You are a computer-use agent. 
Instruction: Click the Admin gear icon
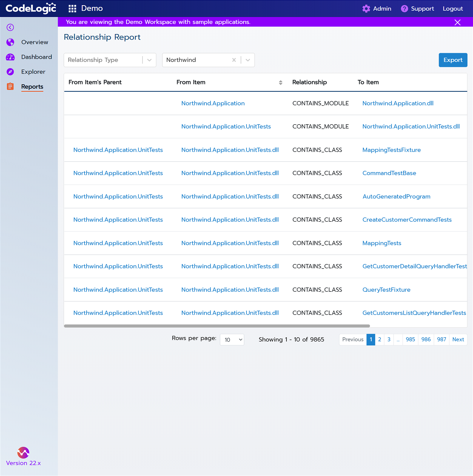(366, 9)
